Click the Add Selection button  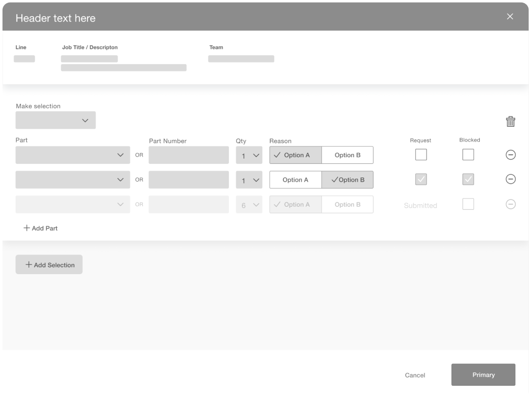tap(49, 265)
